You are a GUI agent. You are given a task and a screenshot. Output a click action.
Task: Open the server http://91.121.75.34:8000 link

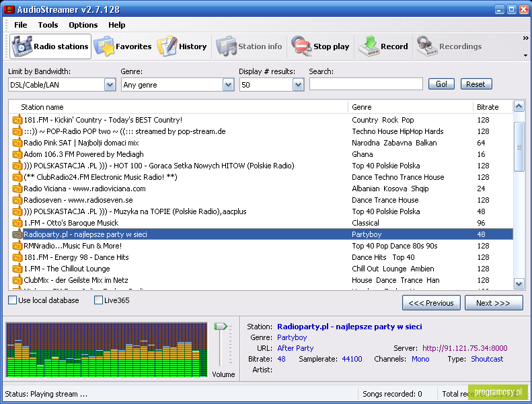(465, 348)
